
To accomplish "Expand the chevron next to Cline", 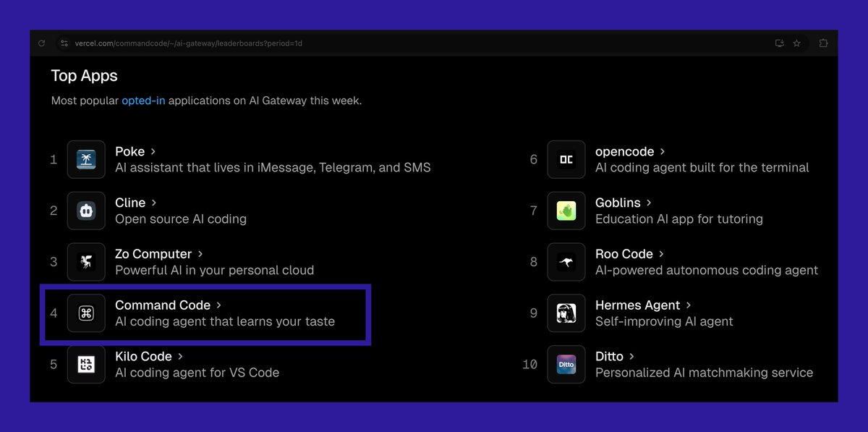I will point(153,203).
